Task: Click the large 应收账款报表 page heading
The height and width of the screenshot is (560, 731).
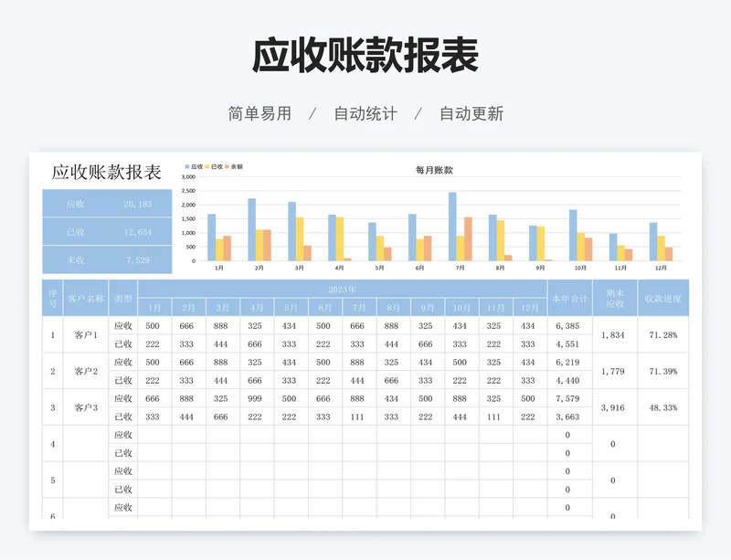Action: click(365, 56)
